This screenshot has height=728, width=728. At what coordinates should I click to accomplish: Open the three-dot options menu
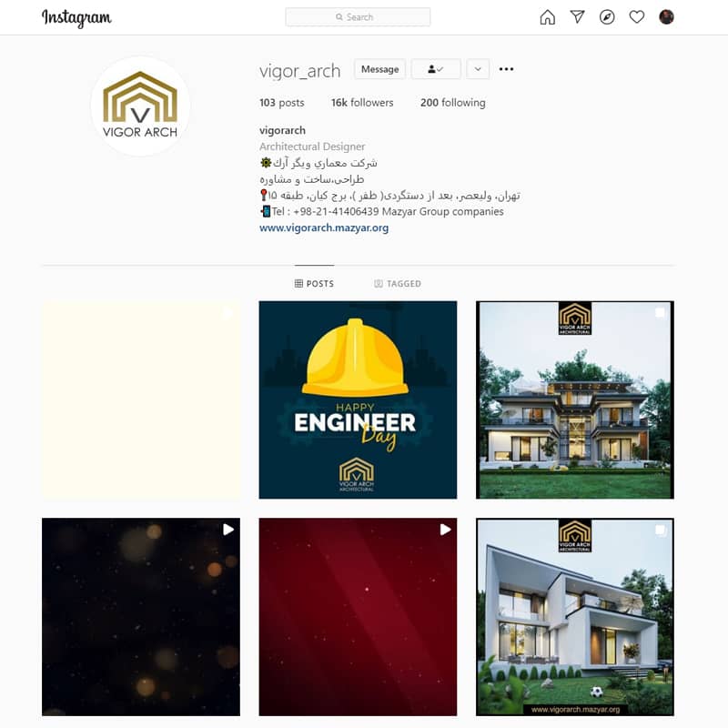click(x=506, y=69)
